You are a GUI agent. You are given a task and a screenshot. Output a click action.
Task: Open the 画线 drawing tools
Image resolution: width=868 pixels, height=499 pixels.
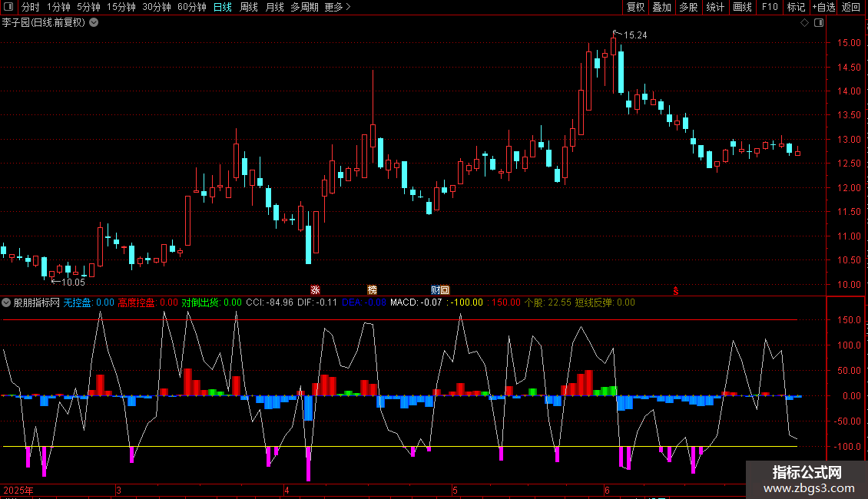click(742, 7)
